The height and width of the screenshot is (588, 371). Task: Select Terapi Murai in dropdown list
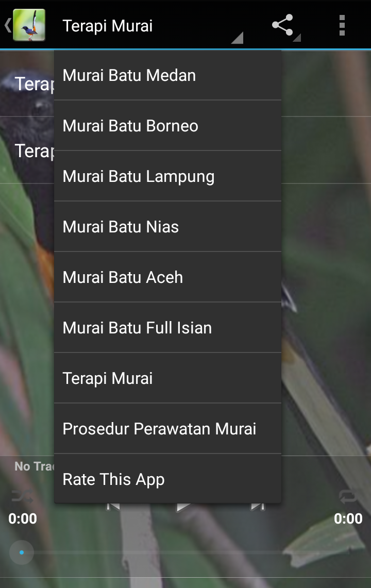[x=167, y=378]
